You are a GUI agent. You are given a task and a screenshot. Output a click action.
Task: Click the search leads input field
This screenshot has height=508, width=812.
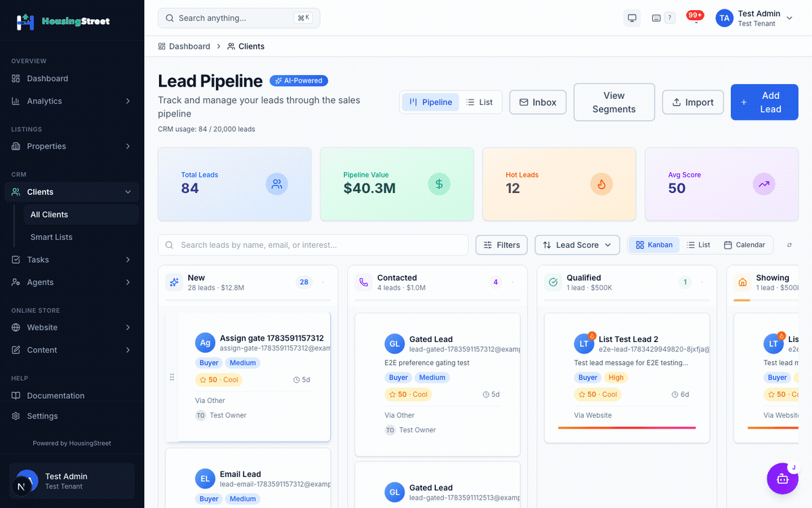[313, 245]
